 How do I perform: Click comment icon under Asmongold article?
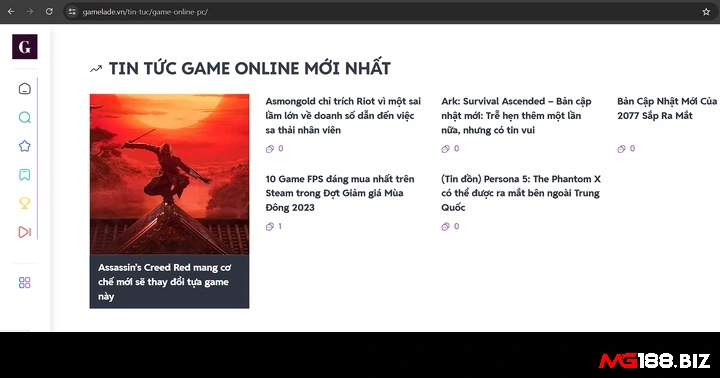click(270, 149)
